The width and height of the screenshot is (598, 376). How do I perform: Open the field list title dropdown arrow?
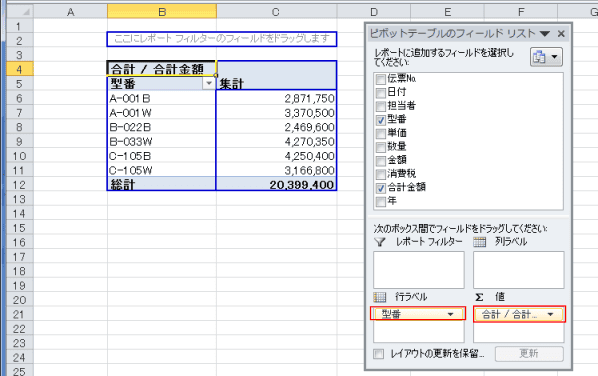point(545,34)
